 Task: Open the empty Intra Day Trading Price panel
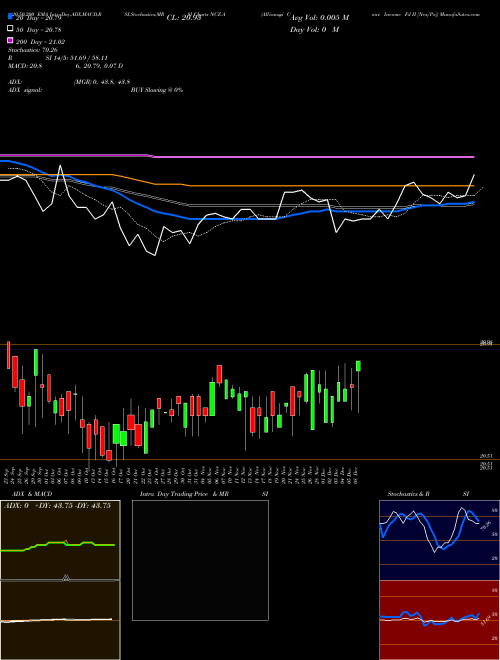point(200,560)
